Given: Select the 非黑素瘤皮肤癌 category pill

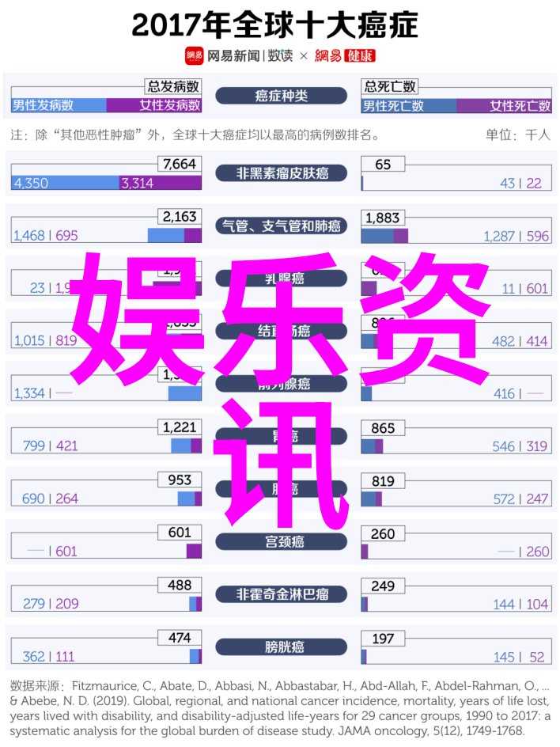Looking at the screenshot, I should click(282, 173).
